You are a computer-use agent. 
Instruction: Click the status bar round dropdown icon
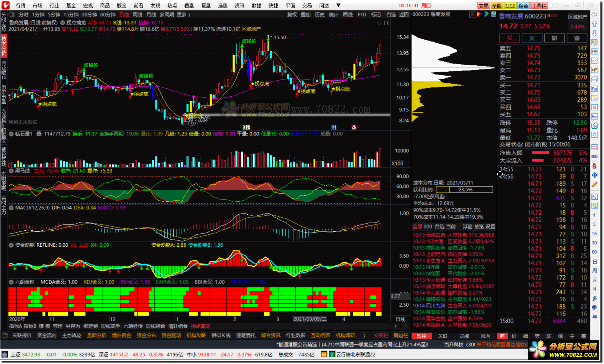click(4, 354)
